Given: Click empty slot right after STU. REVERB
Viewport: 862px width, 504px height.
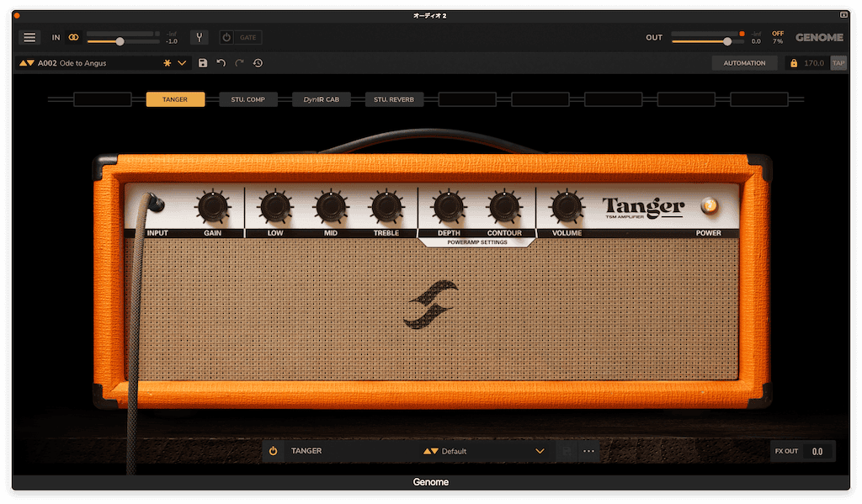Looking at the screenshot, I should click(467, 99).
